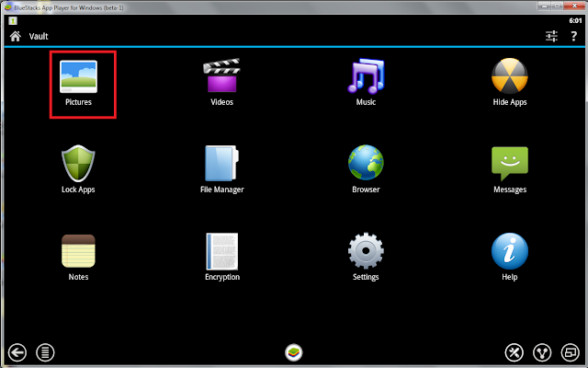Open preferences sliders icon in top bar

click(x=551, y=36)
